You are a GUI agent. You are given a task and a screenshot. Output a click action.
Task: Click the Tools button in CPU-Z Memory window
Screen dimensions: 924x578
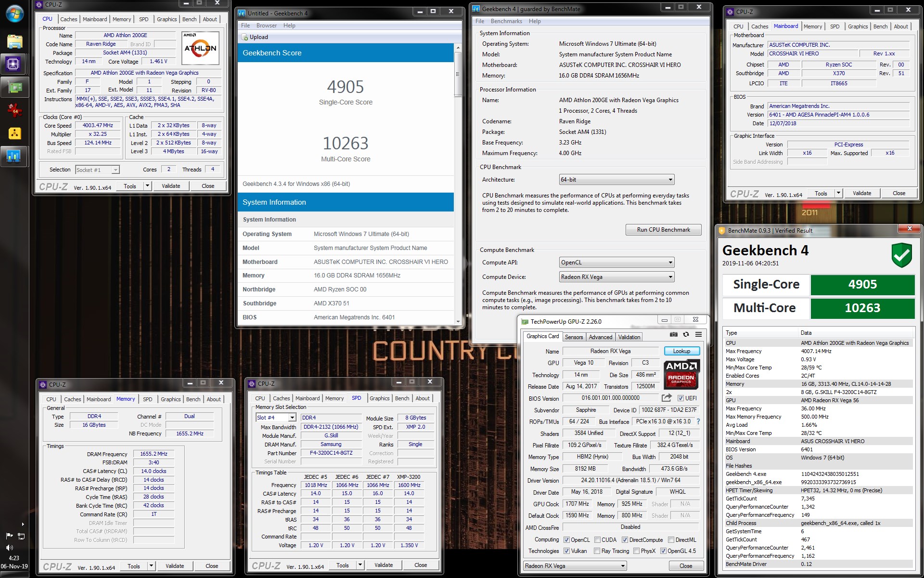coord(133,566)
